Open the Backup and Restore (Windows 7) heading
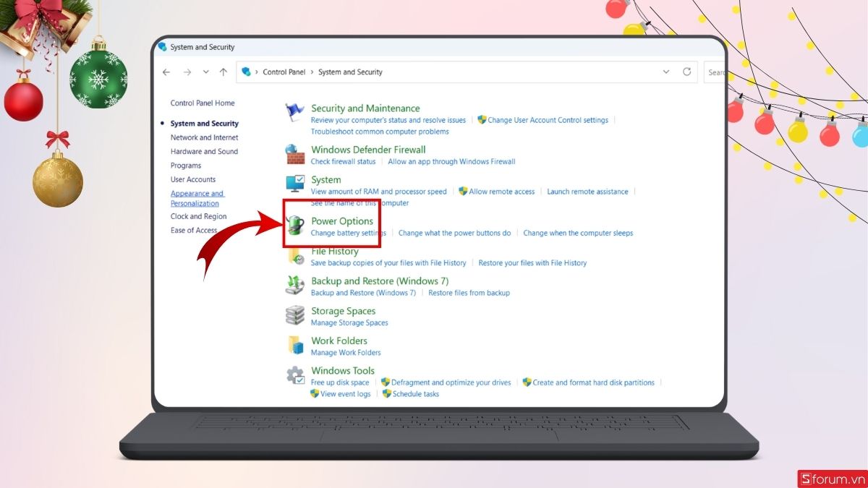 (x=380, y=281)
